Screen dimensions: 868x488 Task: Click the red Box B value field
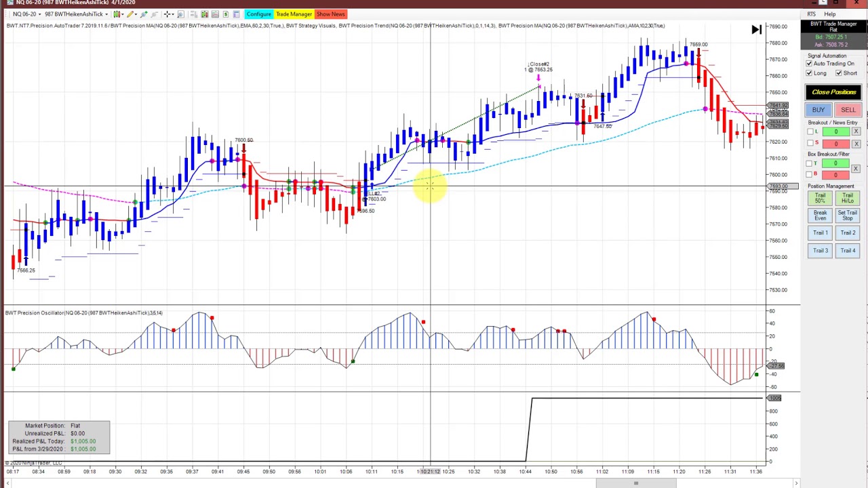835,174
